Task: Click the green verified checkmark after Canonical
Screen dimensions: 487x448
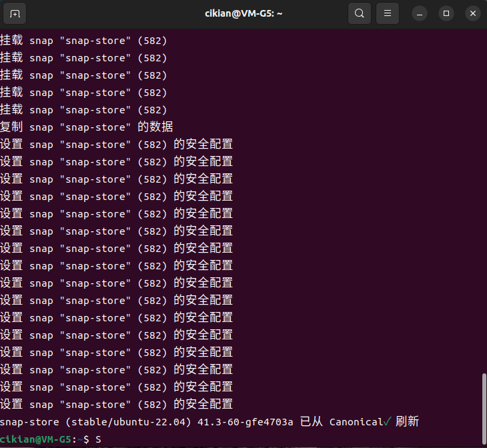Action: pos(387,421)
